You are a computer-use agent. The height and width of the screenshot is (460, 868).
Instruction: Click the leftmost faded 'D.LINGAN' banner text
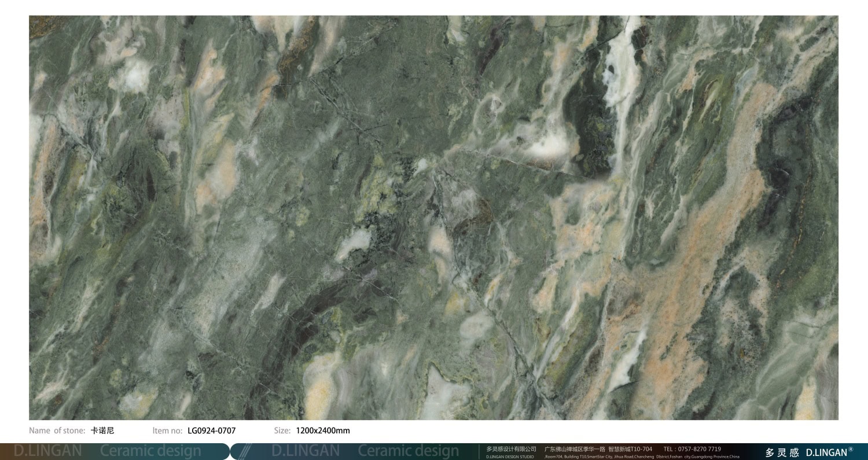47,451
